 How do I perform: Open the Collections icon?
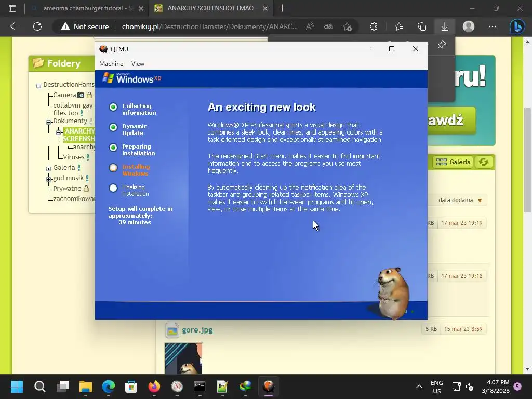[422, 26]
